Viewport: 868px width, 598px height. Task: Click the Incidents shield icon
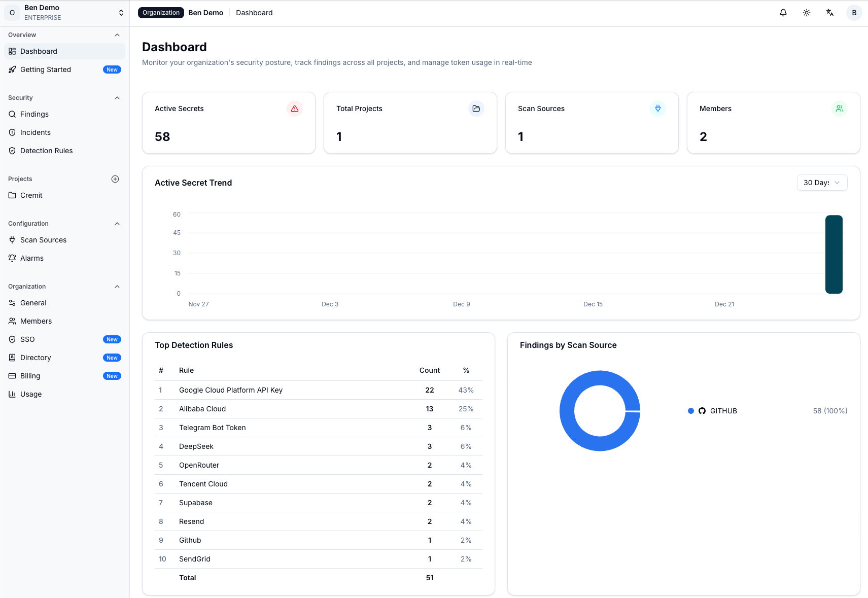[12, 132]
